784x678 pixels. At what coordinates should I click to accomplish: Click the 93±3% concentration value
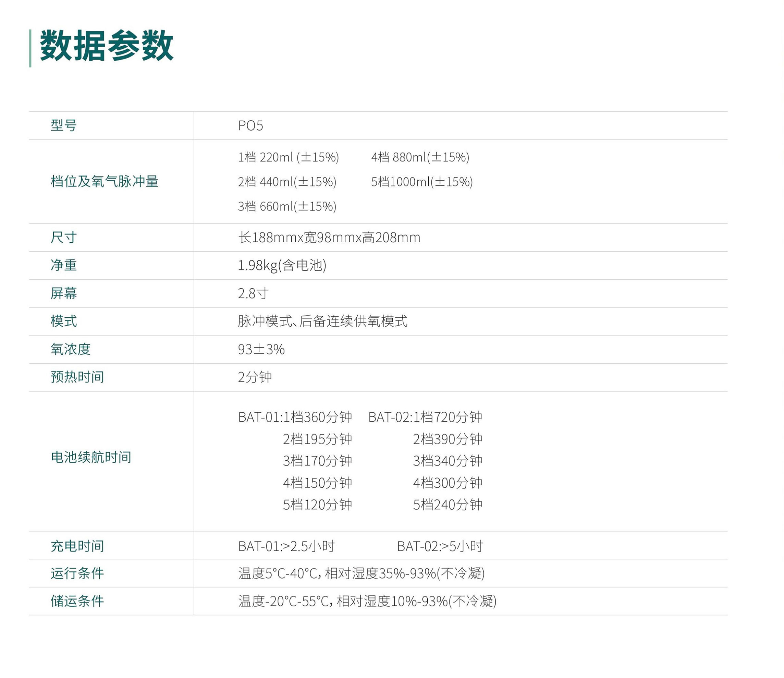click(261, 349)
